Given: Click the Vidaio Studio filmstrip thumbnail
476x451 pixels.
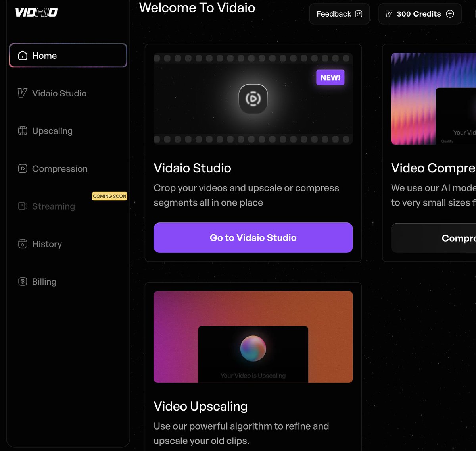Looking at the screenshot, I should (253, 99).
